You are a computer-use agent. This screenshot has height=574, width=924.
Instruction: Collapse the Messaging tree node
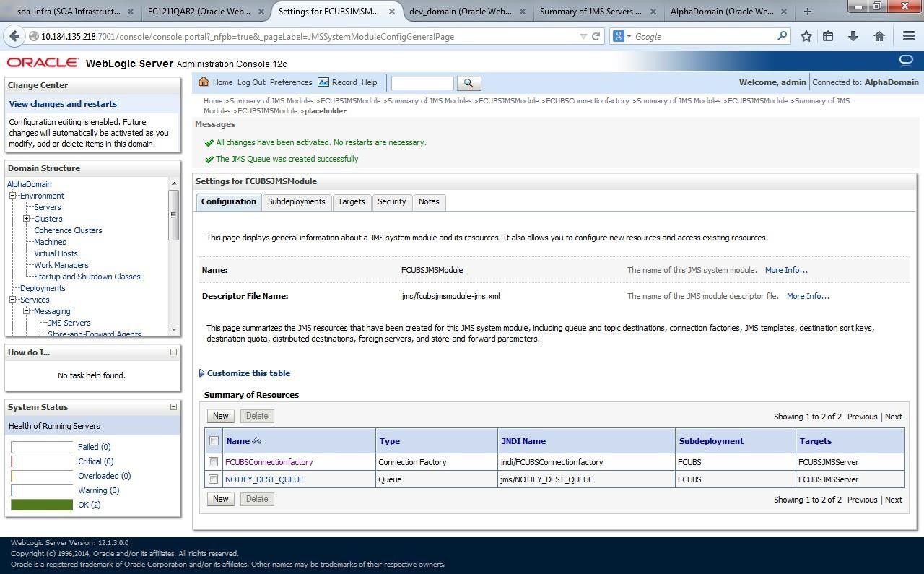pyautogui.click(x=26, y=311)
